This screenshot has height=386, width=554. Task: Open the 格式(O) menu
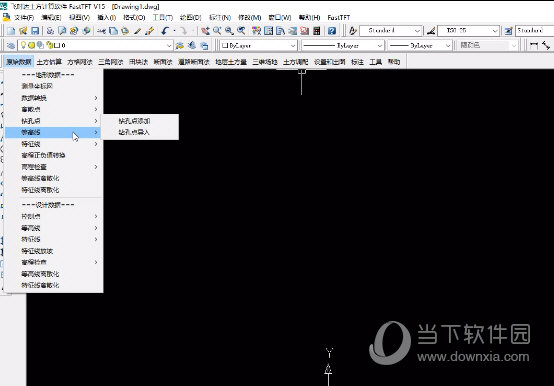tap(134, 17)
